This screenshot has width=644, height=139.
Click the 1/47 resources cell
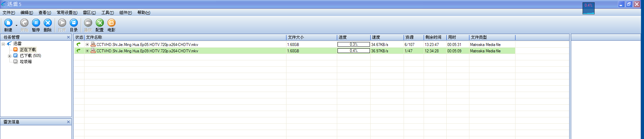(x=409, y=51)
